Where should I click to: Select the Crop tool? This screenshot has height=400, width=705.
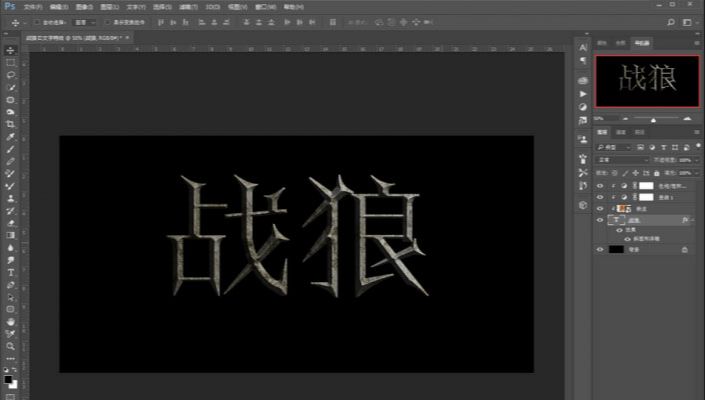coord(10,124)
